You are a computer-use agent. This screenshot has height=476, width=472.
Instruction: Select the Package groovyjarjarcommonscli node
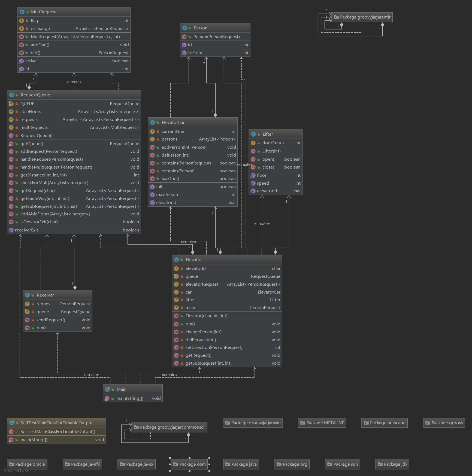pos(170,427)
